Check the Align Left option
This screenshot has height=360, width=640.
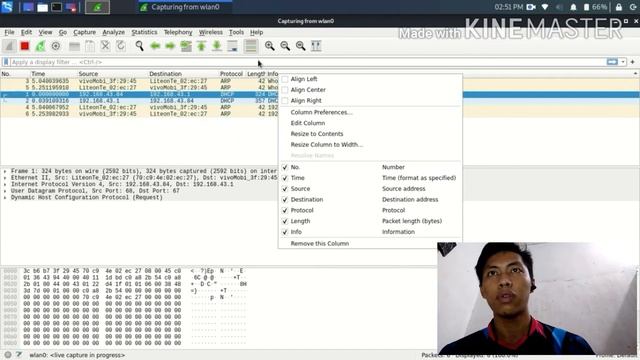tap(285, 79)
